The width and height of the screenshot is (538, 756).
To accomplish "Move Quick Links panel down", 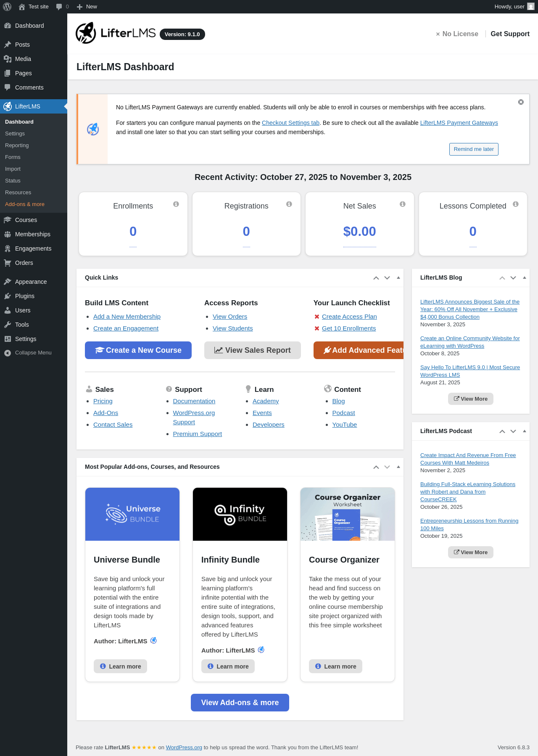I will 387,278.
